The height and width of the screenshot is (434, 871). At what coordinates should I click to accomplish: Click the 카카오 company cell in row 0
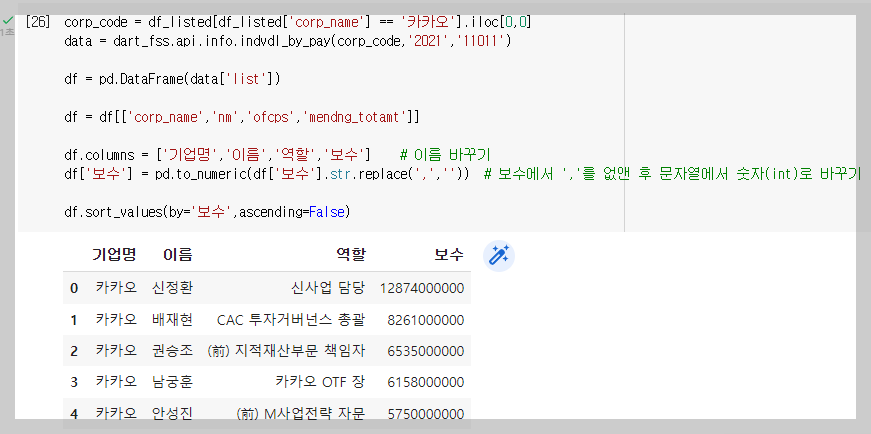coord(116,288)
